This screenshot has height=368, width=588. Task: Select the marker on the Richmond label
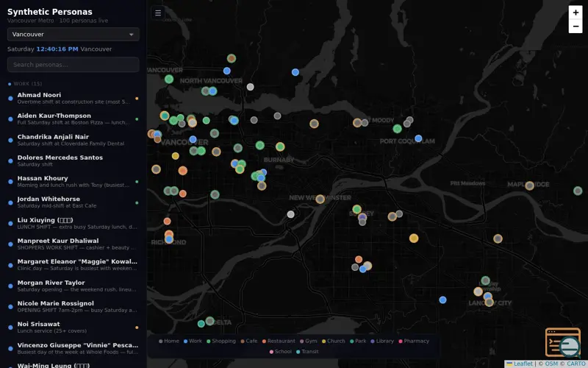169,239
